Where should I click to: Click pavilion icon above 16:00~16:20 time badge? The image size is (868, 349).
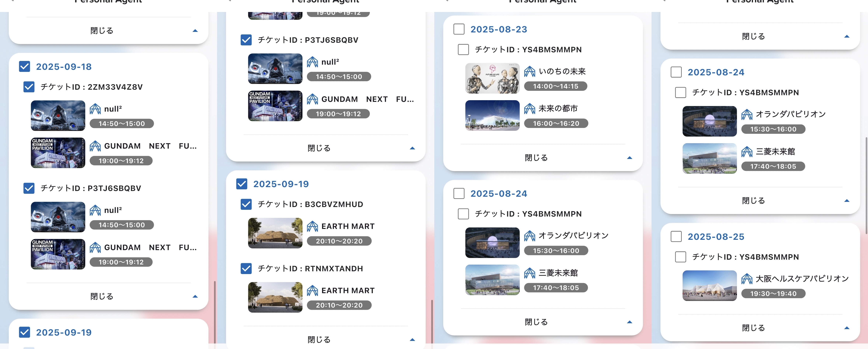(x=529, y=108)
